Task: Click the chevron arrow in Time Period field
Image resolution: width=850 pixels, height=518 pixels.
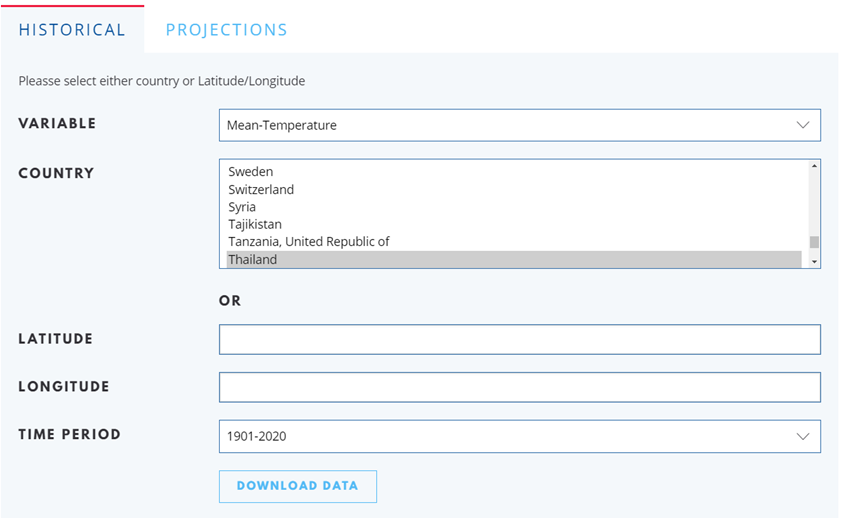Action: coord(802,436)
